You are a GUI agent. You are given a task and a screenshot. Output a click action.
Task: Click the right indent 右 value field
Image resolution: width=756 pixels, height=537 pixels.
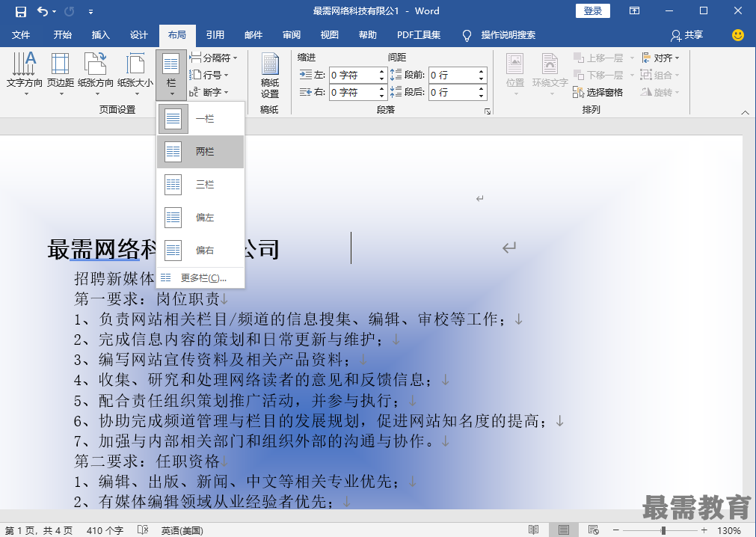click(353, 92)
